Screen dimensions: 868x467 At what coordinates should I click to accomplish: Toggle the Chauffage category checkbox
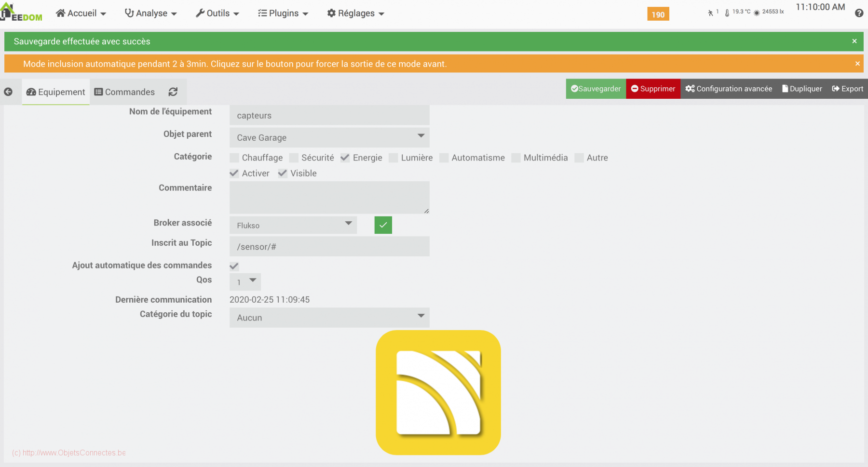pos(234,158)
